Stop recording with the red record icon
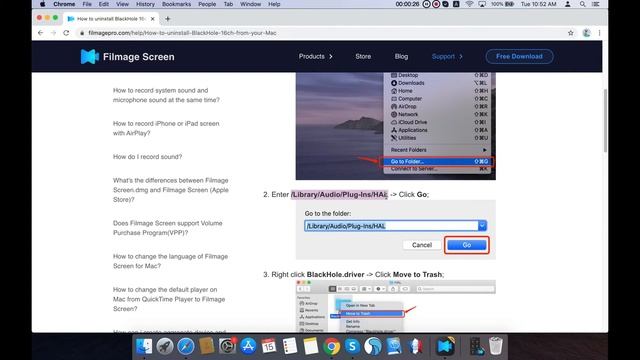Image resolution: width=640 pixels, height=360 pixels. [x=436, y=4]
